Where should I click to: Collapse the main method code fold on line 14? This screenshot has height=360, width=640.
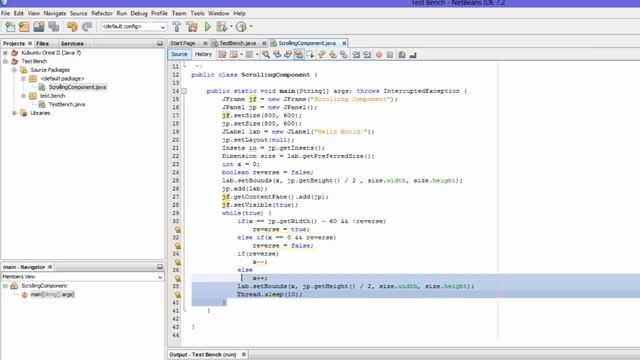184,91
